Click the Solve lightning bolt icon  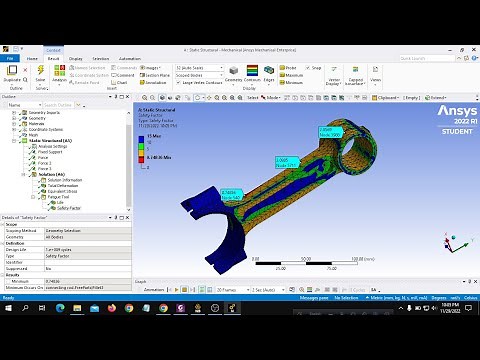click(x=40, y=70)
